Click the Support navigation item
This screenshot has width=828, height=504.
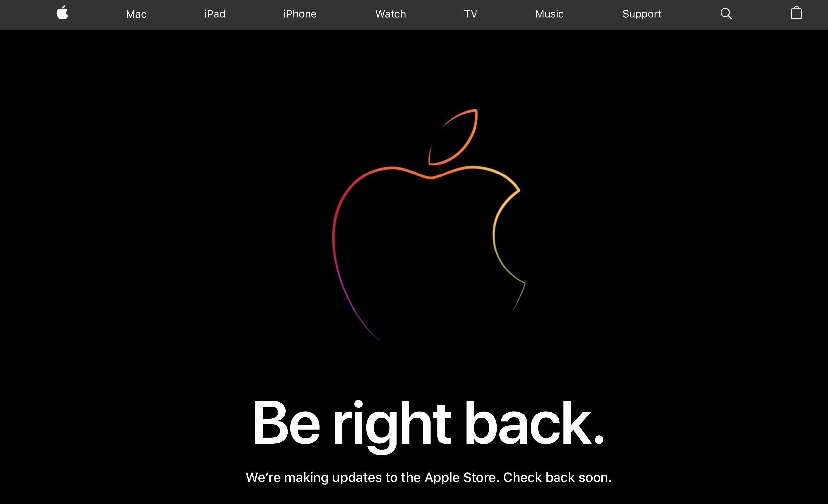pos(641,13)
